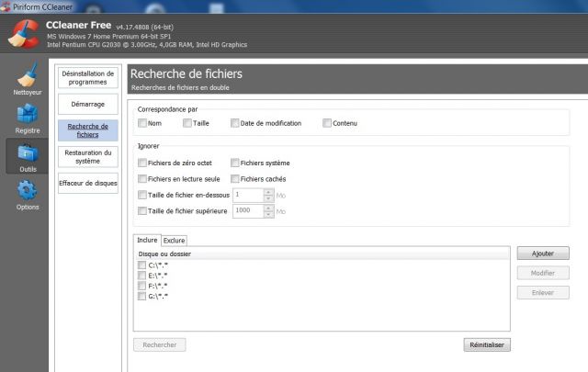Image resolution: width=588 pixels, height=372 pixels.
Task: Click the Ajouter button
Action: point(543,254)
